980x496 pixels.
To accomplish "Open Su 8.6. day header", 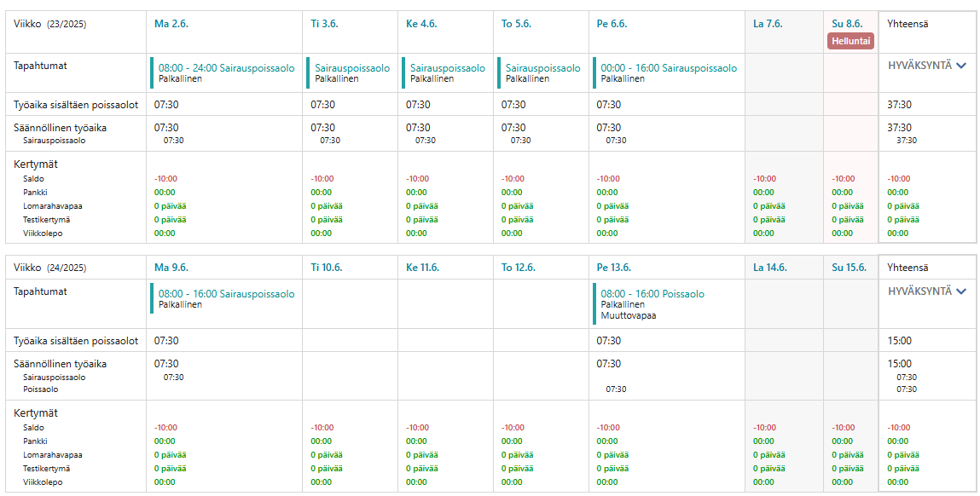I will 847,24.
